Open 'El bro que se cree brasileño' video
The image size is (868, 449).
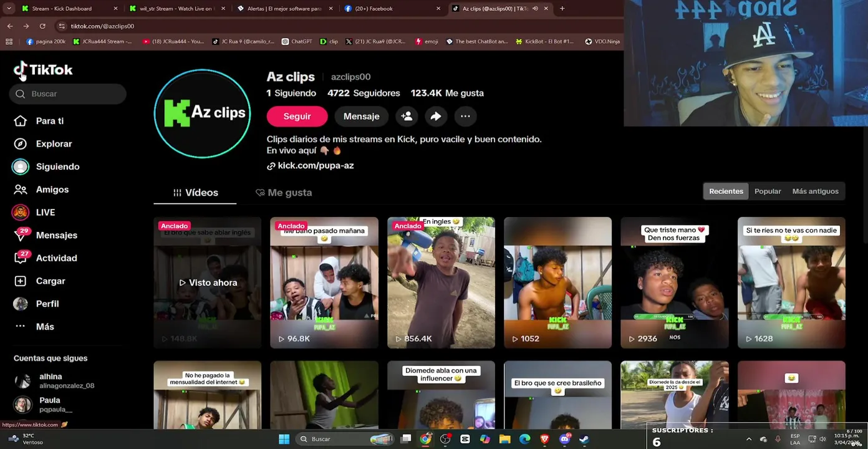pyautogui.click(x=557, y=395)
